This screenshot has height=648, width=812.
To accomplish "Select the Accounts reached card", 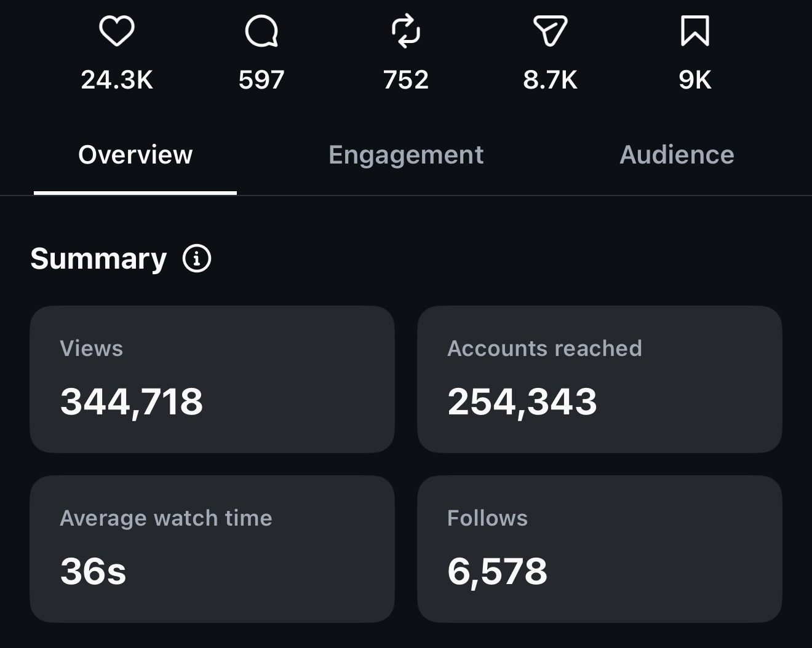I will click(600, 379).
